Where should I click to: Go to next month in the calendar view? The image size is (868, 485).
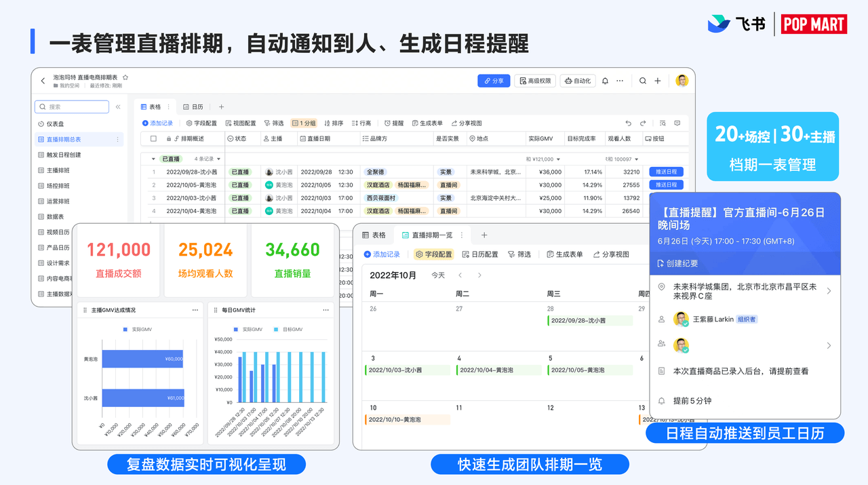pyautogui.click(x=479, y=275)
